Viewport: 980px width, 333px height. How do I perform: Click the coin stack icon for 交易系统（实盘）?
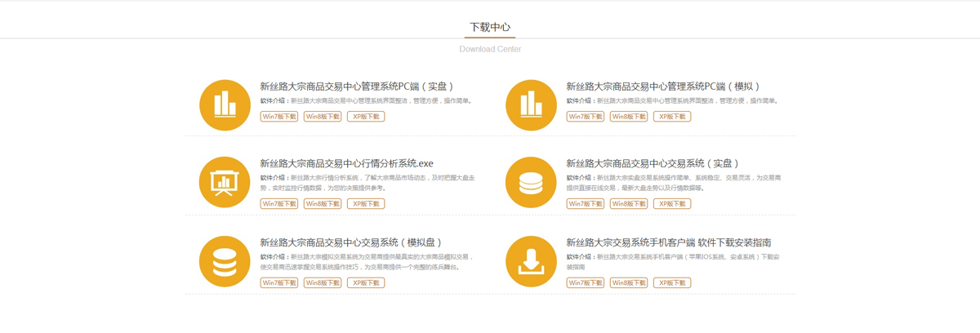click(x=531, y=183)
